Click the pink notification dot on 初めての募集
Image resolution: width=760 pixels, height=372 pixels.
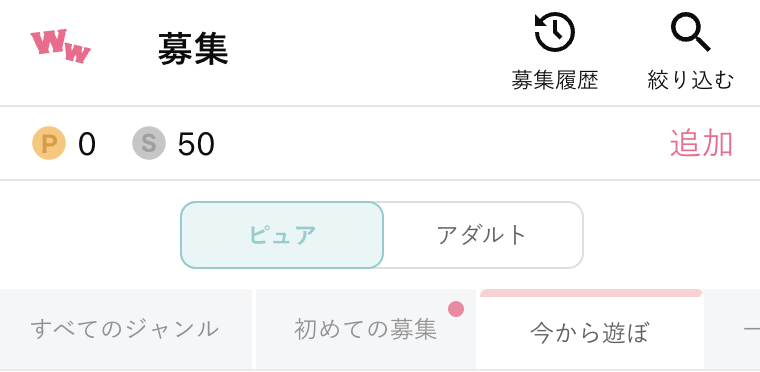point(456,308)
